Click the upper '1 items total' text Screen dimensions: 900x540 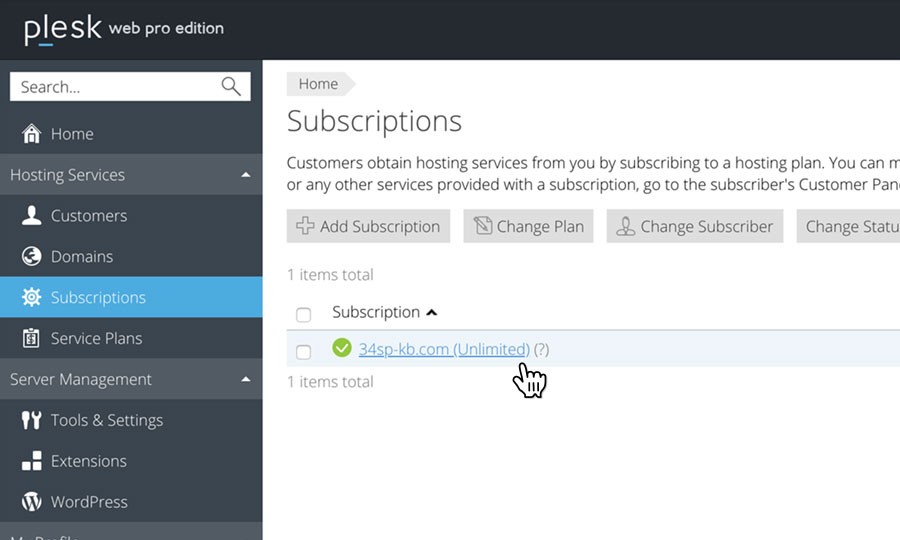tap(330, 275)
